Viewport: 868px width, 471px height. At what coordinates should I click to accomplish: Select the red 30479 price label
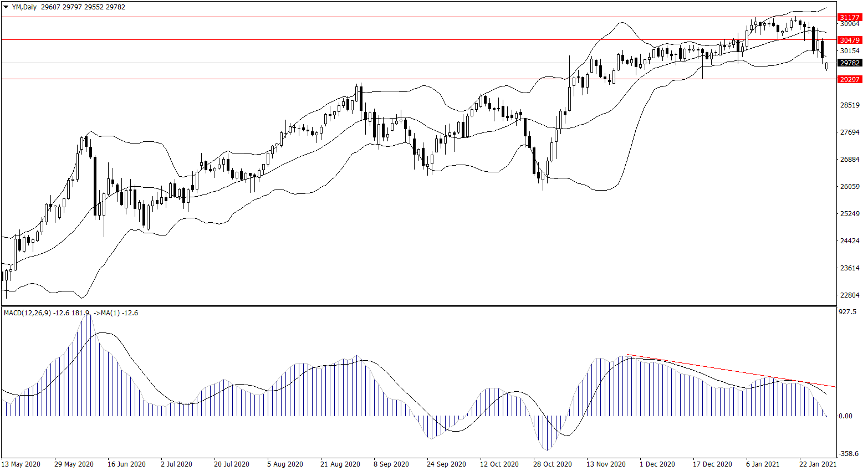[849, 40]
